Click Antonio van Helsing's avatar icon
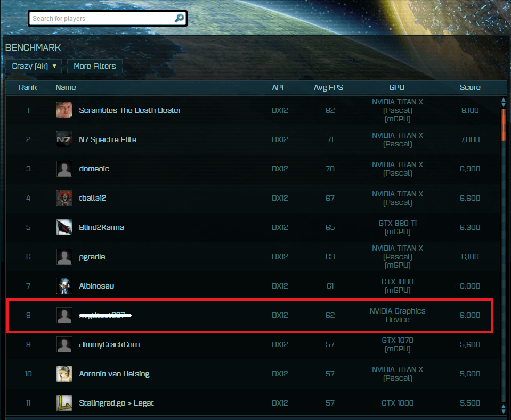 click(x=64, y=374)
